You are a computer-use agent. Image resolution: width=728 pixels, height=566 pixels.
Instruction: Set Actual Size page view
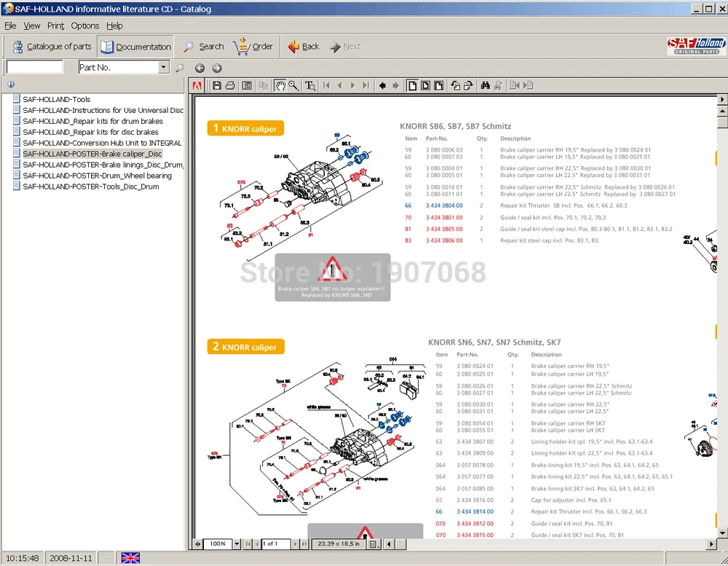click(412, 85)
